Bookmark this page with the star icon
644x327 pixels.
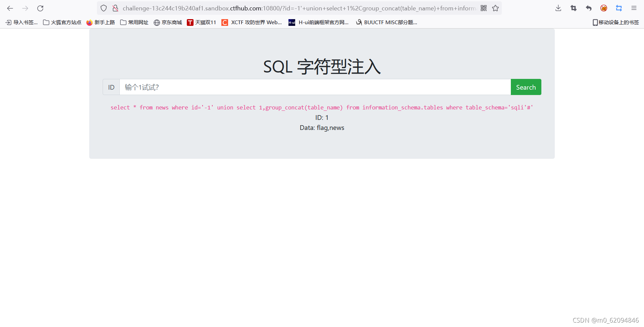click(x=495, y=8)
